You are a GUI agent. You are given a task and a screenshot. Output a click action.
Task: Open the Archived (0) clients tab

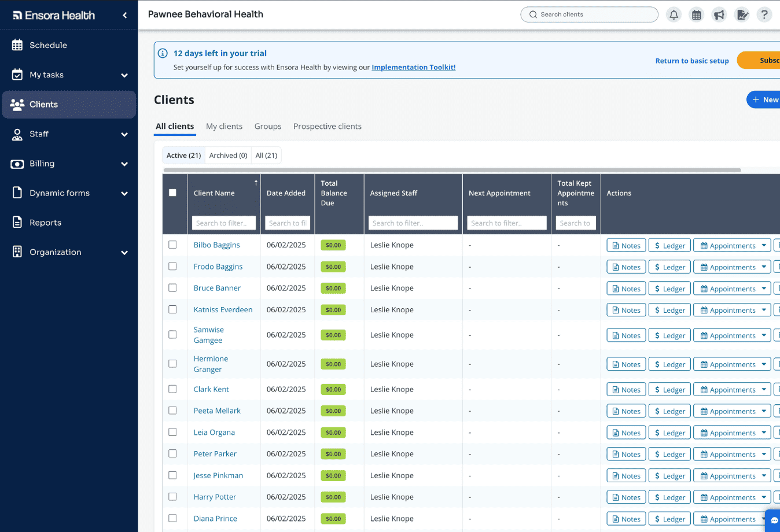pos(228,155)
